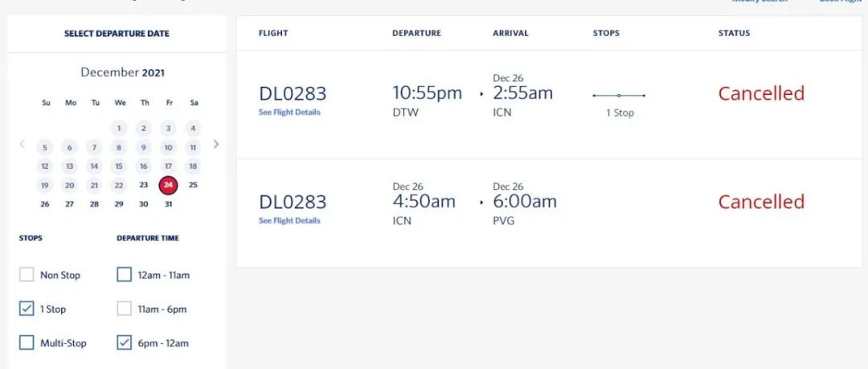The width and height of the screenshot is (868, 369).
Task: Open See Flight Details for DTW flight
Action: [x=289, y=113]
